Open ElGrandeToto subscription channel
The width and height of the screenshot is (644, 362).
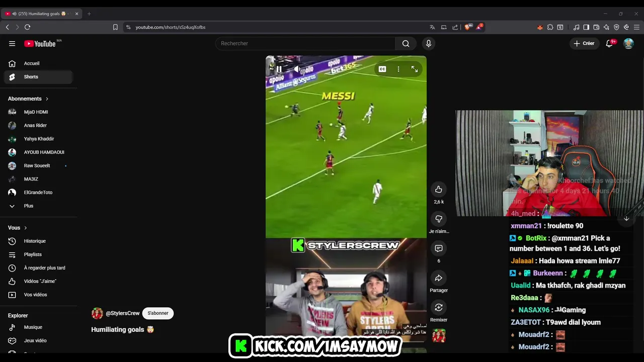pyautogui.click(x=38, y=193)
